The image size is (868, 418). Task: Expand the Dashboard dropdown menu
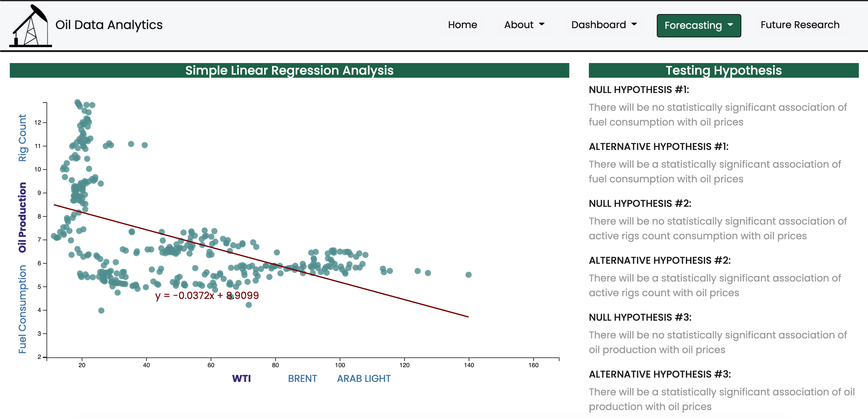tap(604, 25)
